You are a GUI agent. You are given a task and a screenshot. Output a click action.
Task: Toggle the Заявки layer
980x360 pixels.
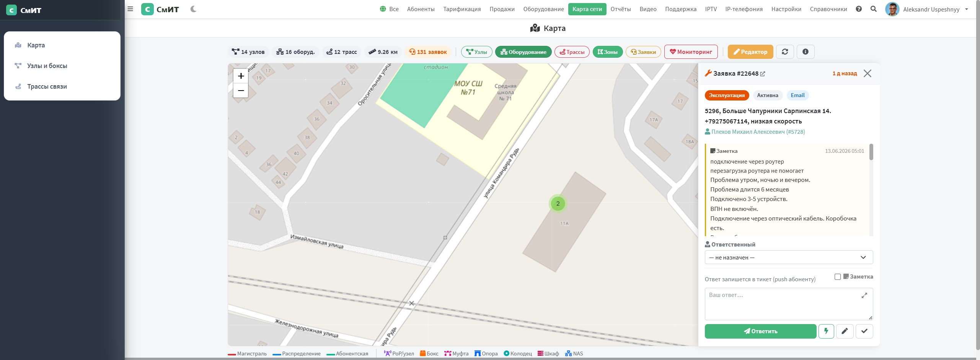coord(643,52)
